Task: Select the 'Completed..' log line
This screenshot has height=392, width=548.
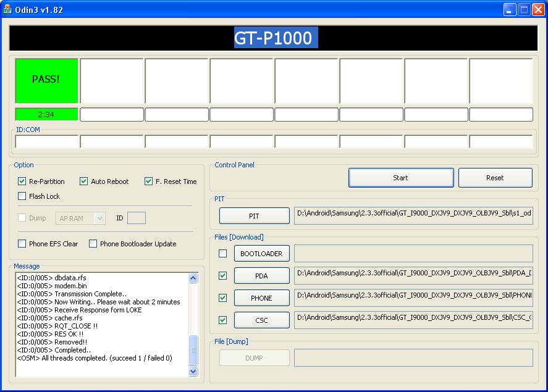Action: [x=54, y=350]
